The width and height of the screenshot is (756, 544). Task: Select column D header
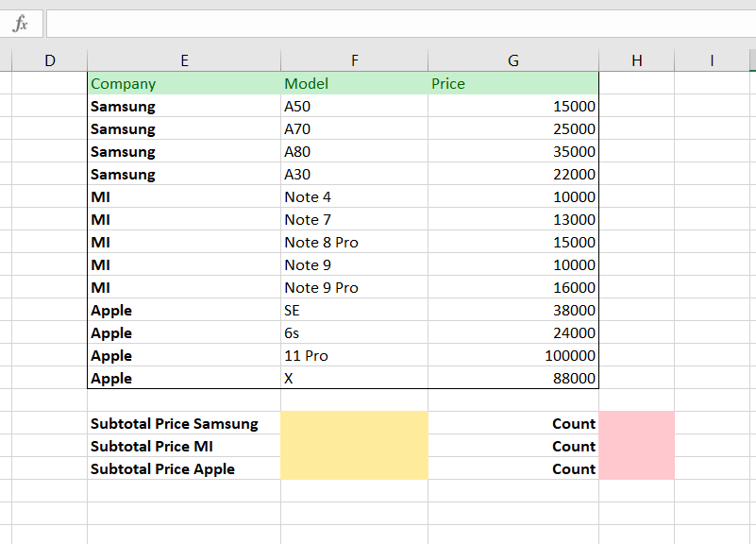pos(50,60)
